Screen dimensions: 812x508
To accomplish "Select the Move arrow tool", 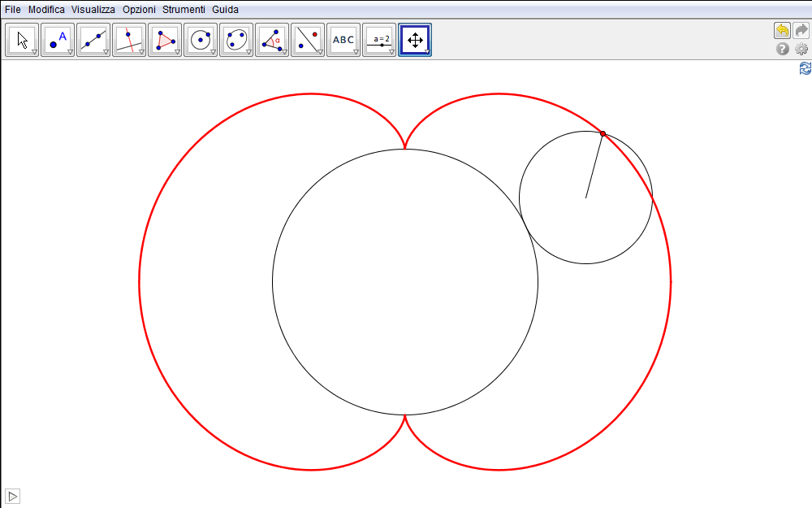I will (x=22, y=40).
